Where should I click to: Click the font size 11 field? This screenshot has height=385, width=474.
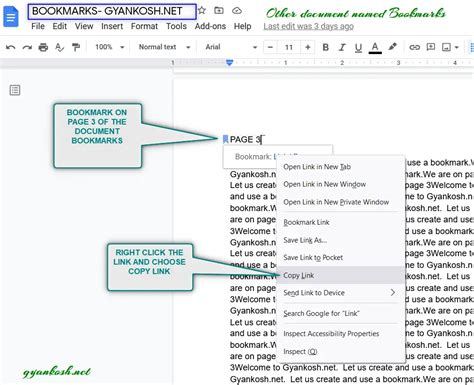(289, 47)
